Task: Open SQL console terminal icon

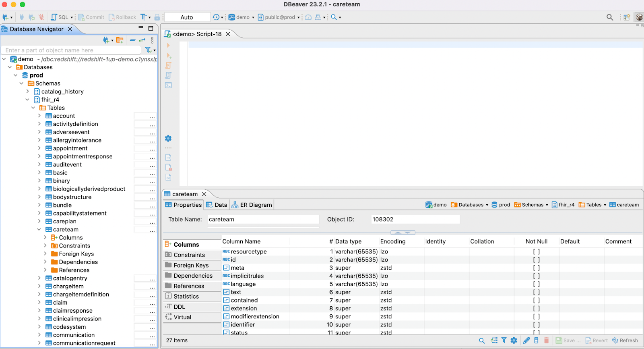Action: click(x=169, y=85)
